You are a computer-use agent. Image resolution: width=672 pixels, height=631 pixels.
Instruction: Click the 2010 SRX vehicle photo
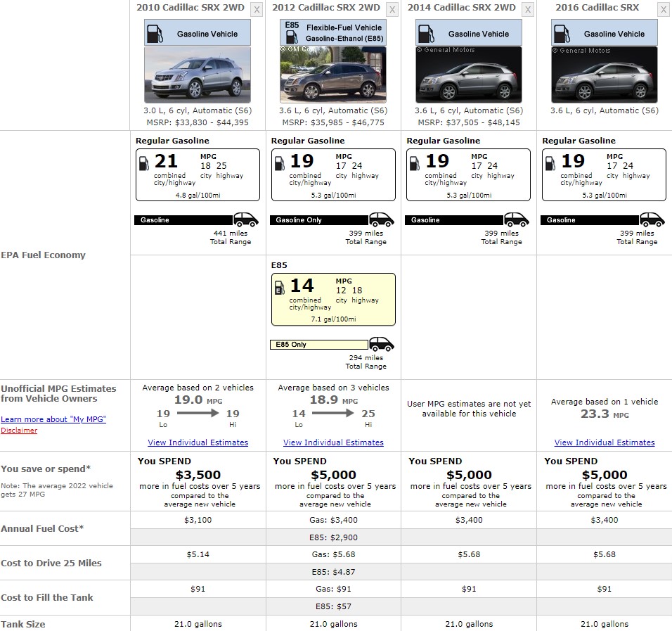pyautogui.click(x=198, y=75)
